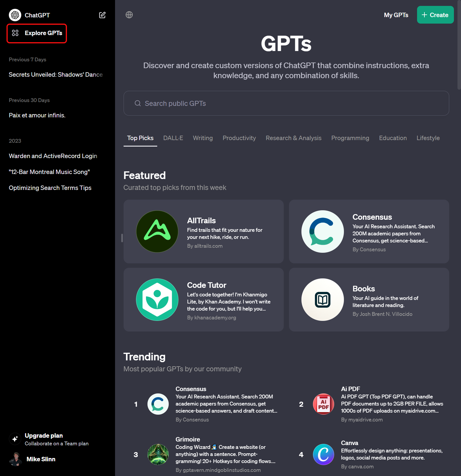Focus the Search public GPTs field

(x=286, y=103)
